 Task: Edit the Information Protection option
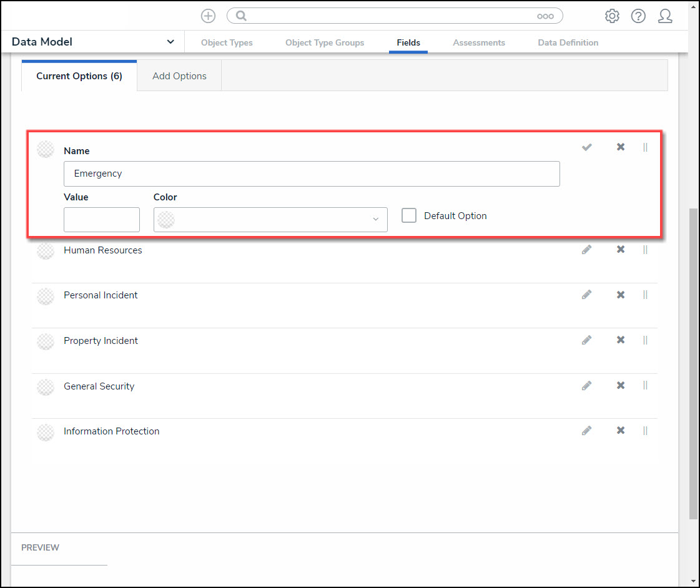pyautogui.click(x=586, y=431)
